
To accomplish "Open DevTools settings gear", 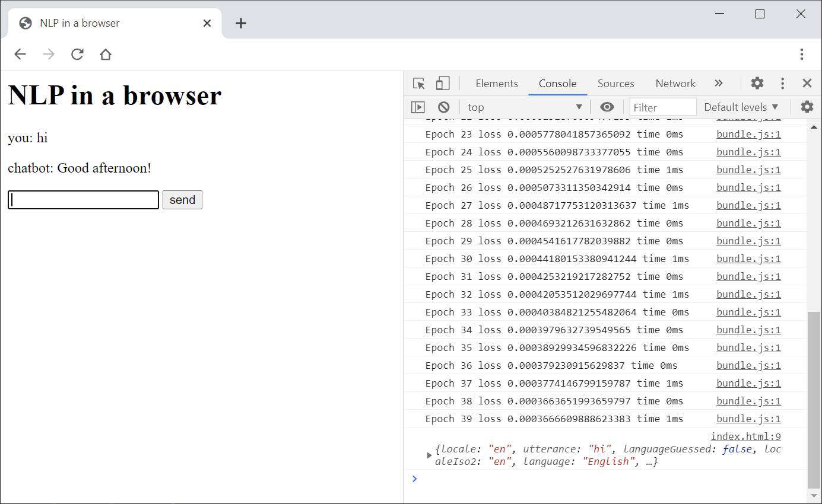I will click(757, 84).
